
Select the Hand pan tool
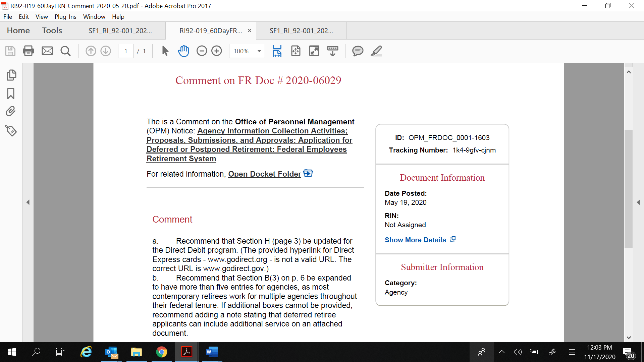click(183, 51)
